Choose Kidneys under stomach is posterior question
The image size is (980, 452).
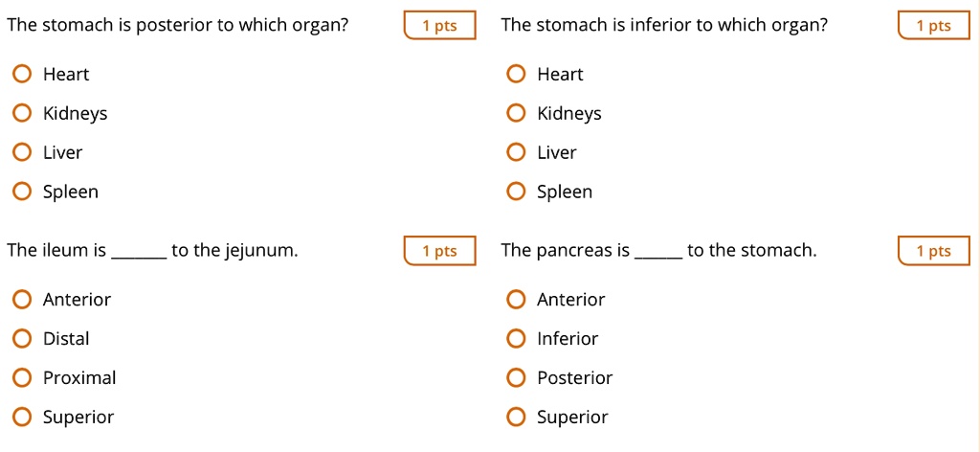(x=22, y=114)
